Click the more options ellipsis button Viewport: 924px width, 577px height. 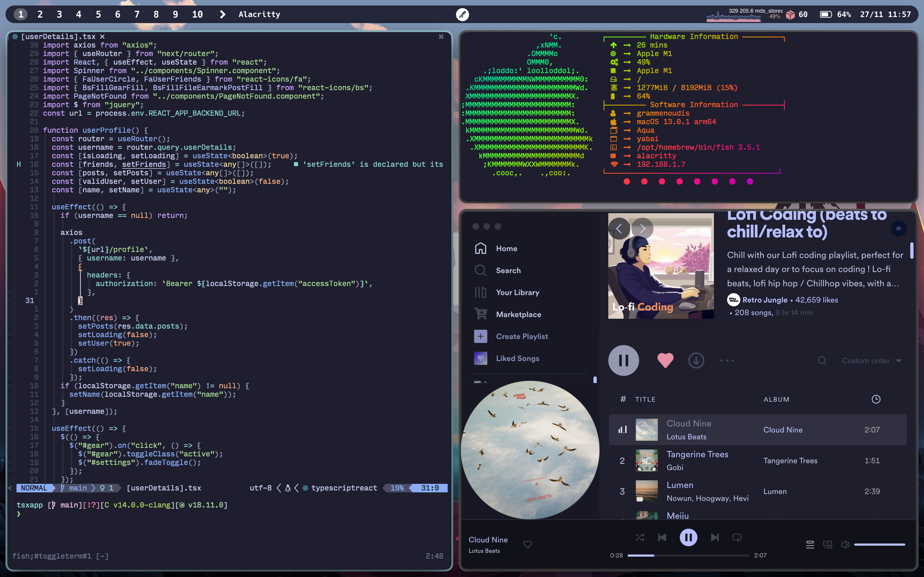tap(727, 360)
